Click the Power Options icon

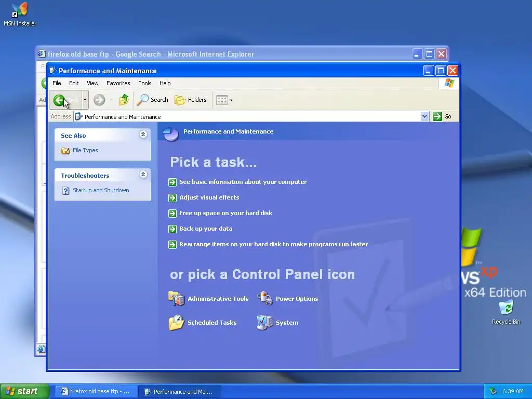pyautogui.click(x=265, y=298)
